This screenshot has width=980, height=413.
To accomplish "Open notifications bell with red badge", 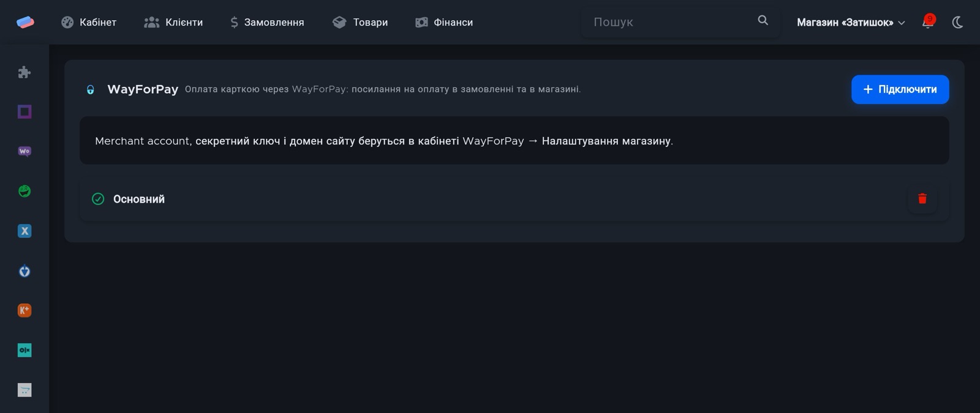I will pos(929,22).
